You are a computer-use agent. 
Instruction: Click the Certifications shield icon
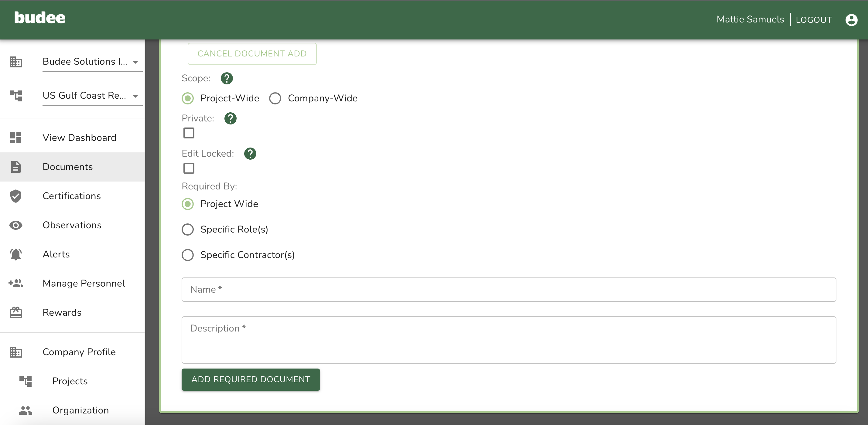(16, 196)
